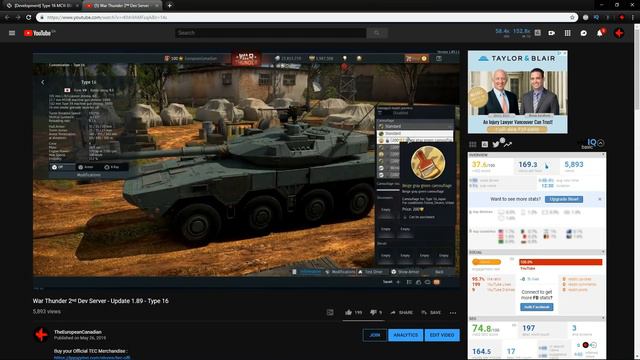Click the vidIQ stats icon beside 152.8k
Image resolution: width=640 pixels, height=360 pixels.
coord(538,33)
